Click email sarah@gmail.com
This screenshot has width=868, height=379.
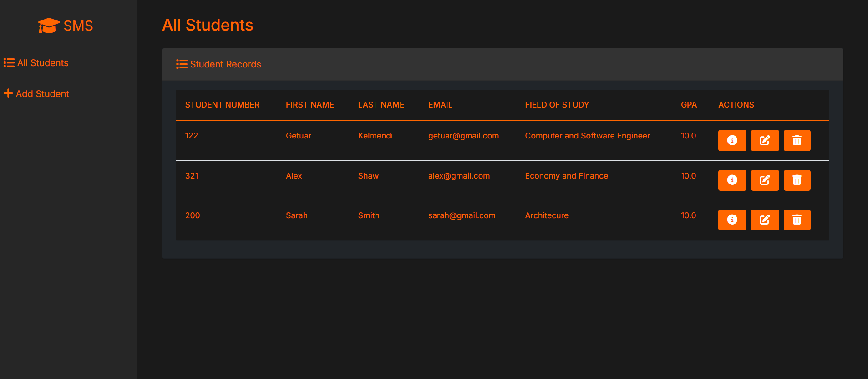pos(462,215)
